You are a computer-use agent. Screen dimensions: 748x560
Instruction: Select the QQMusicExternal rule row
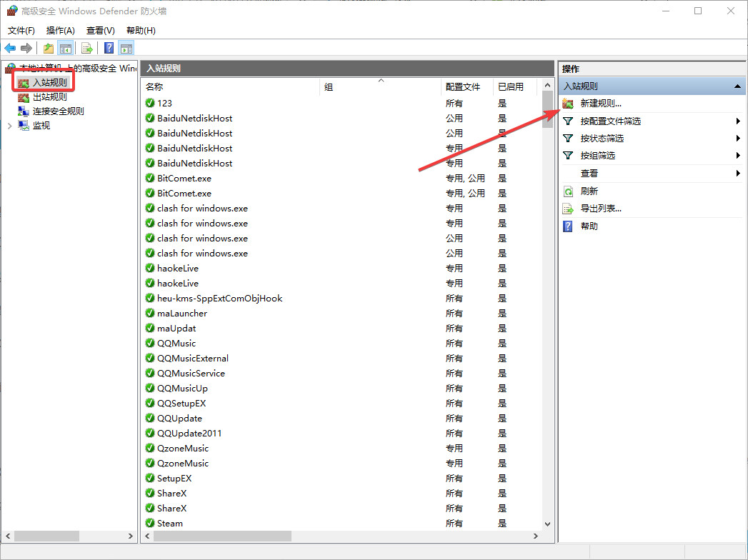click(x=341, y=359)
